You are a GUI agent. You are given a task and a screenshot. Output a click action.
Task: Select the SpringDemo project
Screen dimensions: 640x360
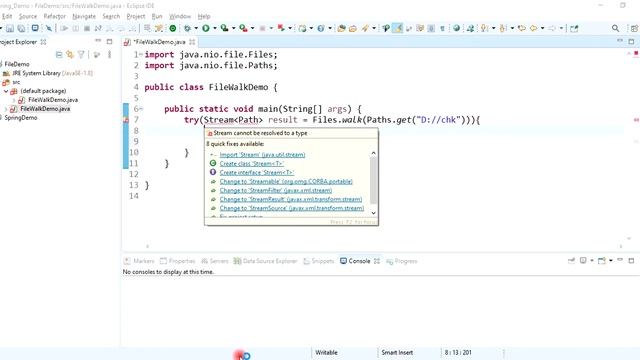(20, 118)
